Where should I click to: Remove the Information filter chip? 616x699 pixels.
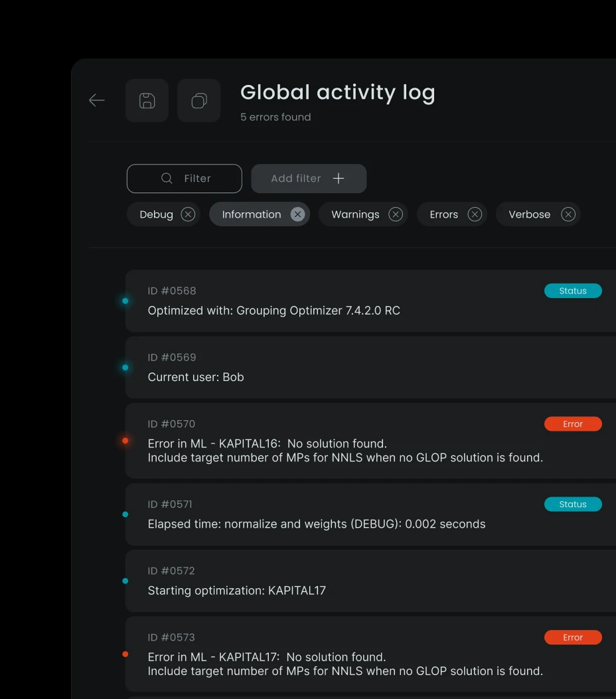point(298,214)
